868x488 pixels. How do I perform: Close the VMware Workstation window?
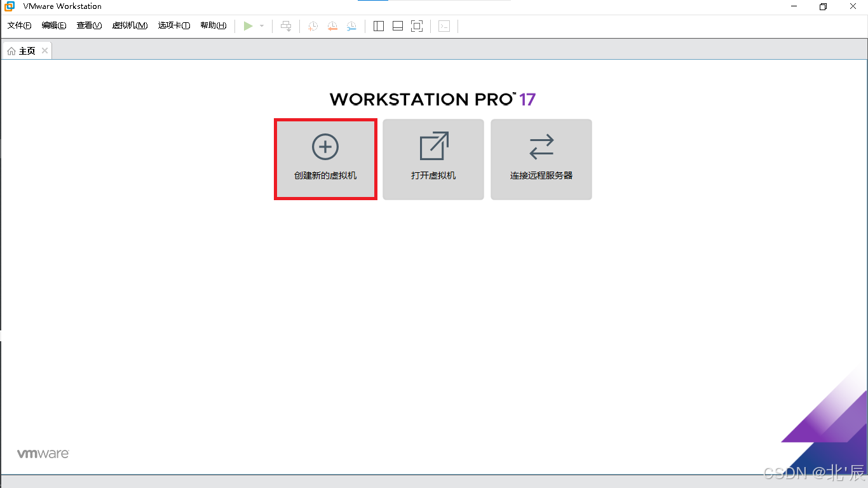tap(853, 6)
